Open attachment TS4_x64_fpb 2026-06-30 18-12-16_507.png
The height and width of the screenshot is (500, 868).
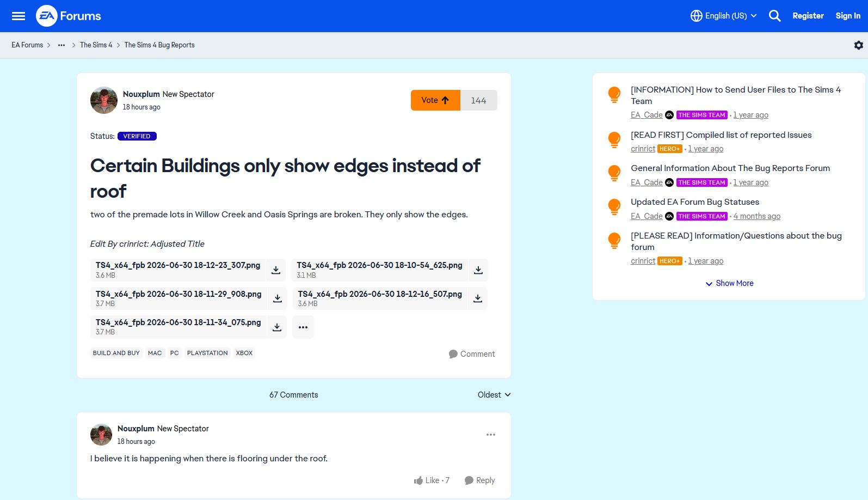point(380,298)
